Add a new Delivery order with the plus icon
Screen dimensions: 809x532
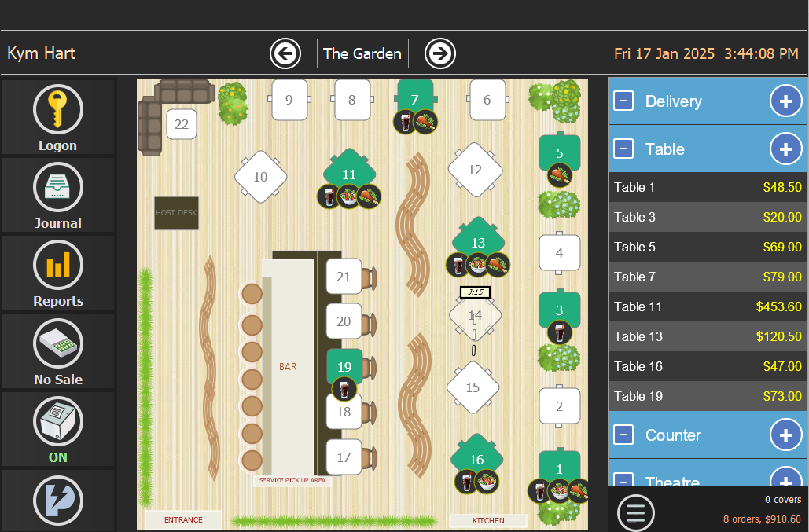coord(785,101)
